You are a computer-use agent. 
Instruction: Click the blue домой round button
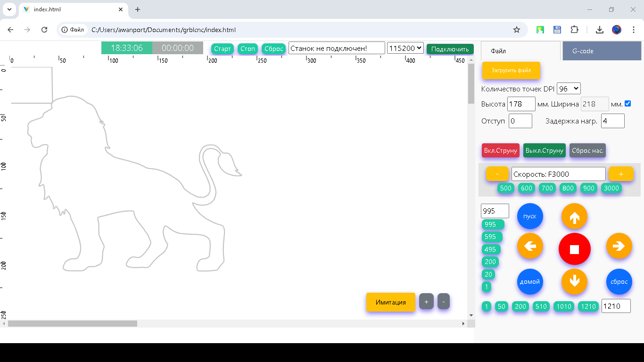point(530,282)
